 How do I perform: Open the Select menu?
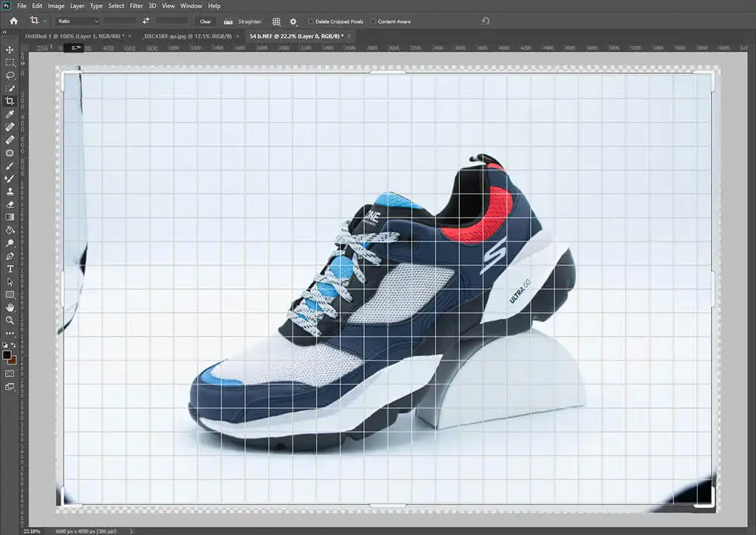(116, 6)
